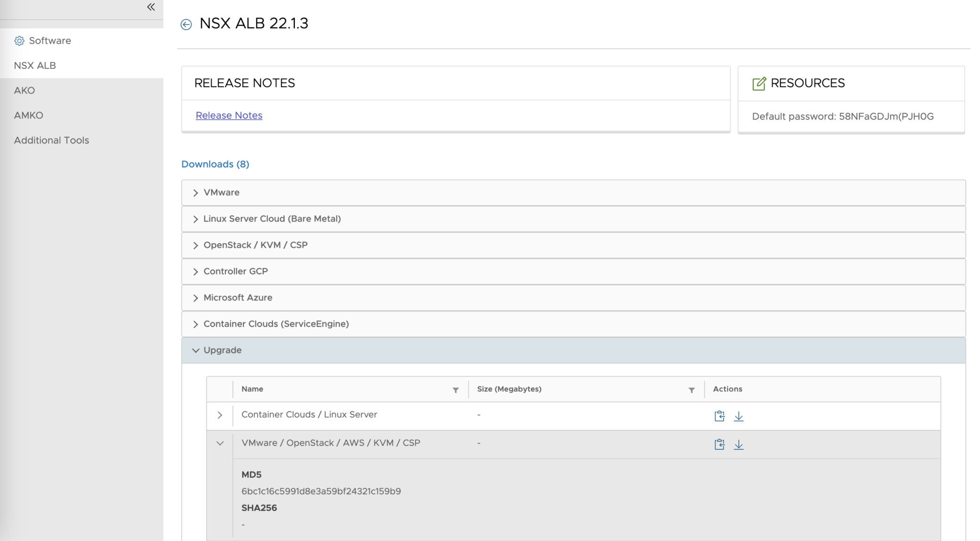Click the Downloads (8) link

pyautogui.click(x=214, y=164)
